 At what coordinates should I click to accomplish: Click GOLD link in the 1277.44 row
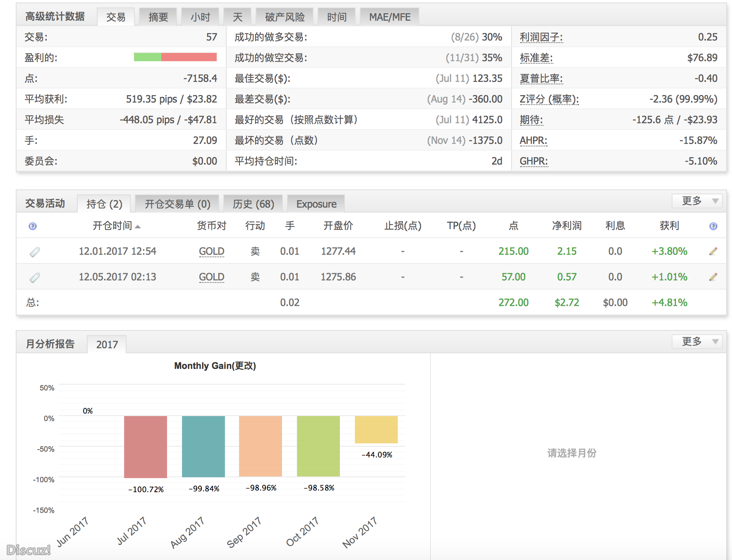[x=211, y=251]
